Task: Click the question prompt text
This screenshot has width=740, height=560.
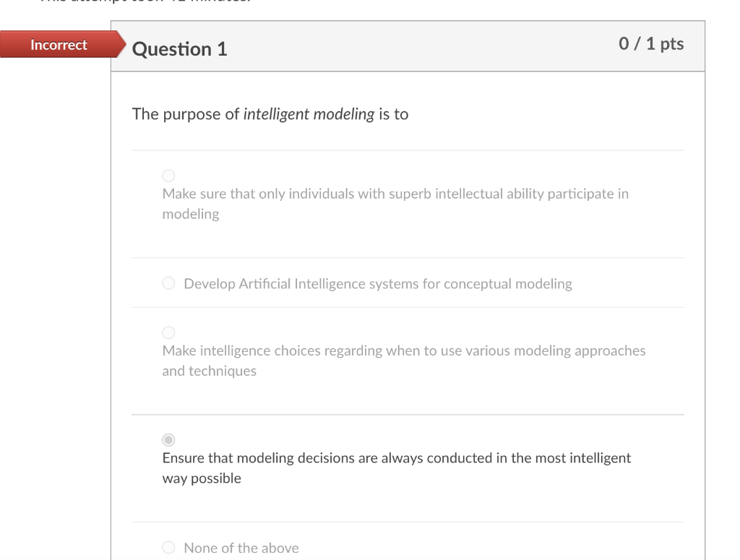Action: (x=270, y=113)
